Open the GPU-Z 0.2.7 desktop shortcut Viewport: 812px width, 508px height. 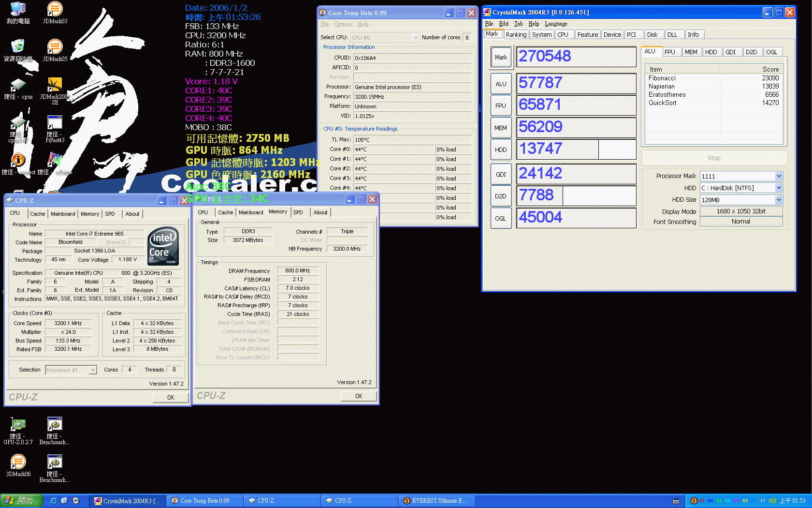[18, 431]
